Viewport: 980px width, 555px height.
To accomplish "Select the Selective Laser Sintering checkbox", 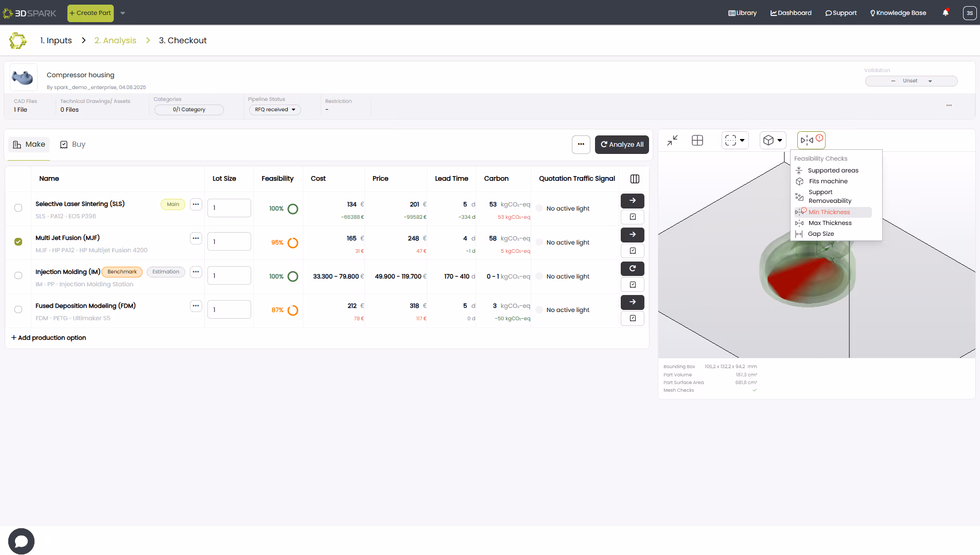I will 18,208.
